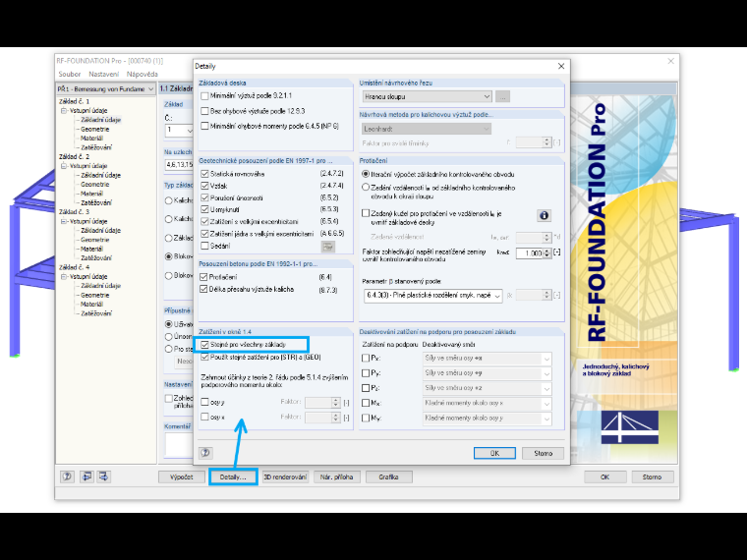Click previous table icon in bottom bar

[86, 476]
